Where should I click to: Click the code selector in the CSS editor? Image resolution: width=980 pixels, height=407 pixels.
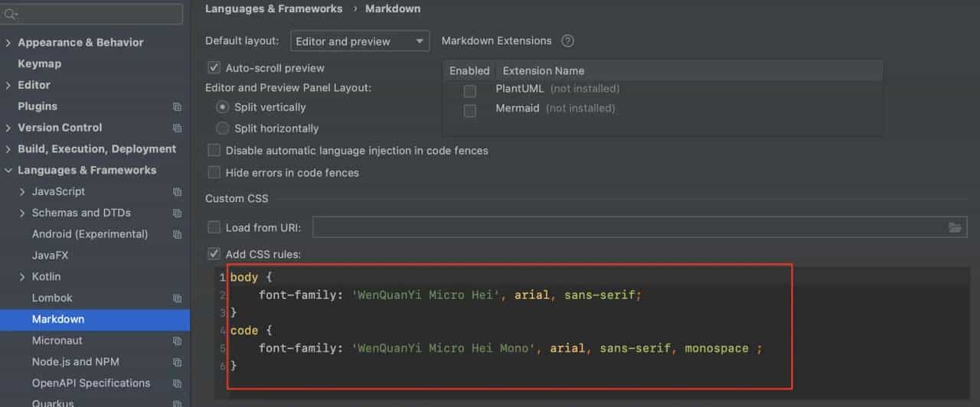(244, 330)
